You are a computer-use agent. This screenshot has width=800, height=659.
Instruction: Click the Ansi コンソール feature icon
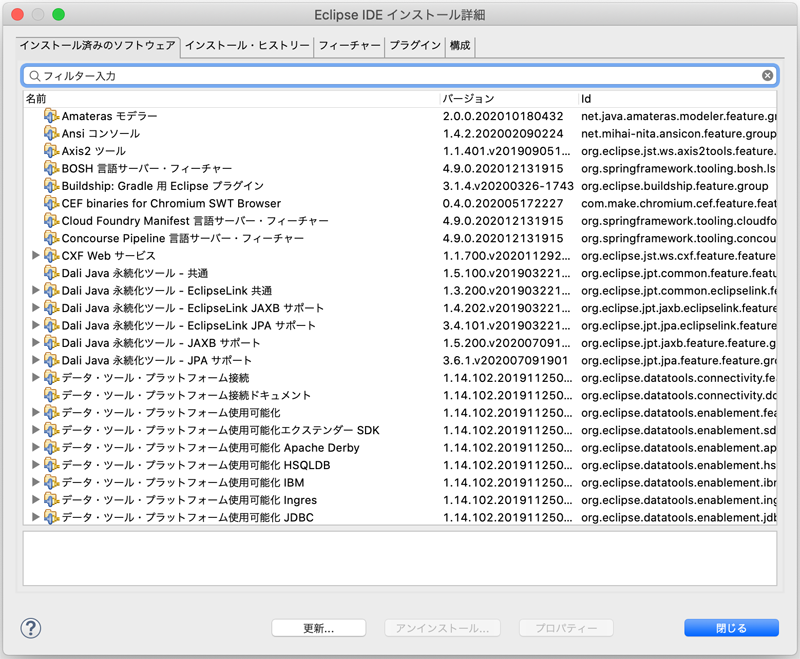(51, 134)
